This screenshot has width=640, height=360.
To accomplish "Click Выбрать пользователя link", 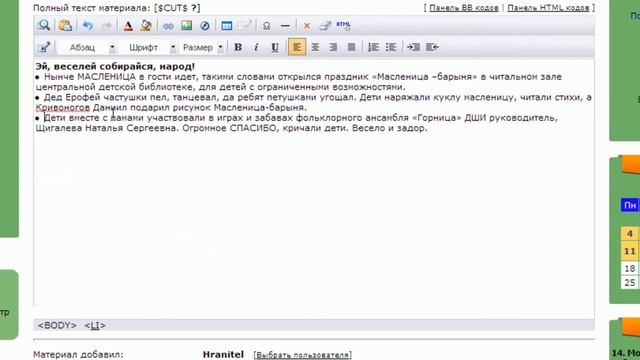I will coord(302,355).
